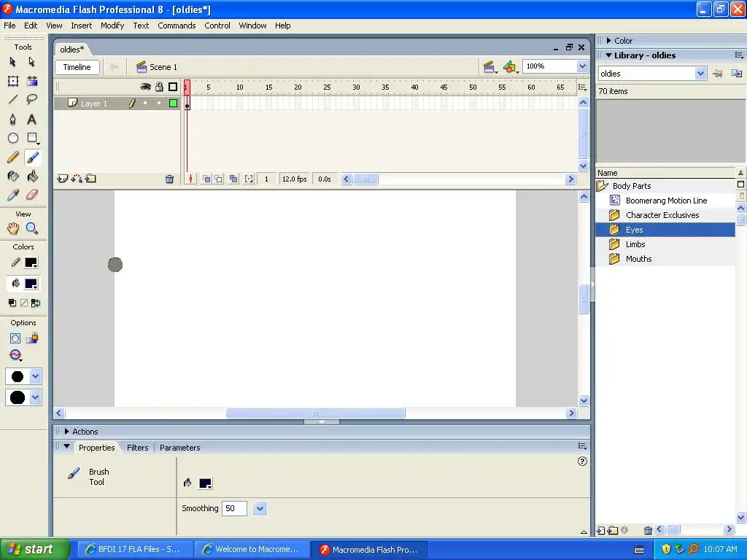Expand the Color panel
747x560 pixels.
[x=609, y=41]
